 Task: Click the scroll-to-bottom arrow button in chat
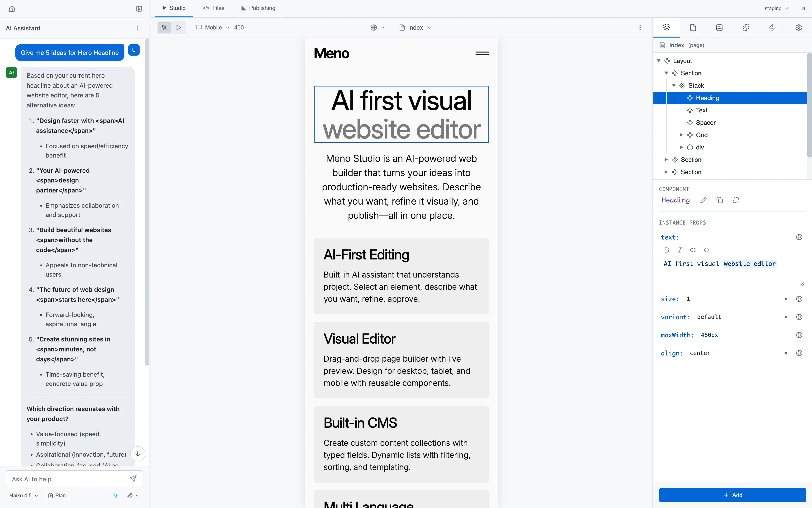(x=138, y=454)
